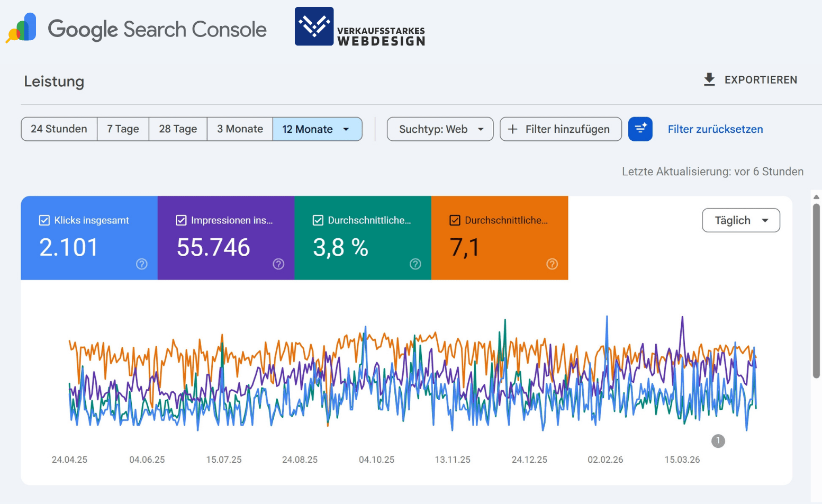This screenshot has width=822, height=504.
Task: Open the Täglich granularity dropdown
Action: click(x=740, y=220)
